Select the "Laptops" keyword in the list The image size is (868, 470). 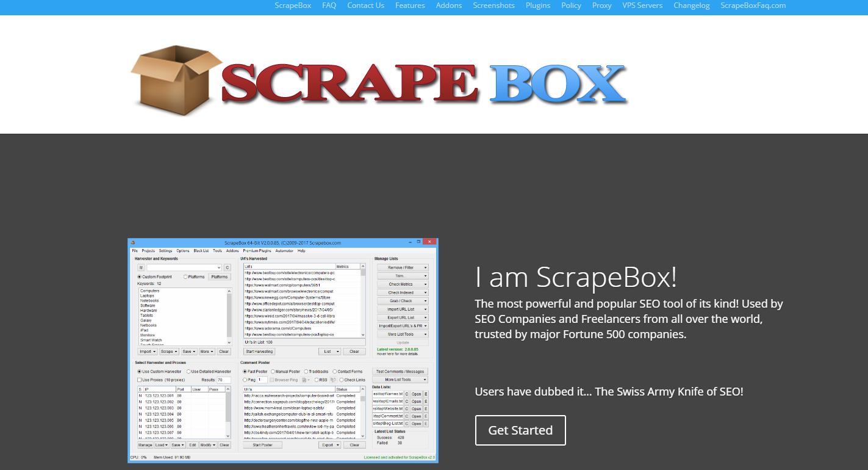point(148,296)
